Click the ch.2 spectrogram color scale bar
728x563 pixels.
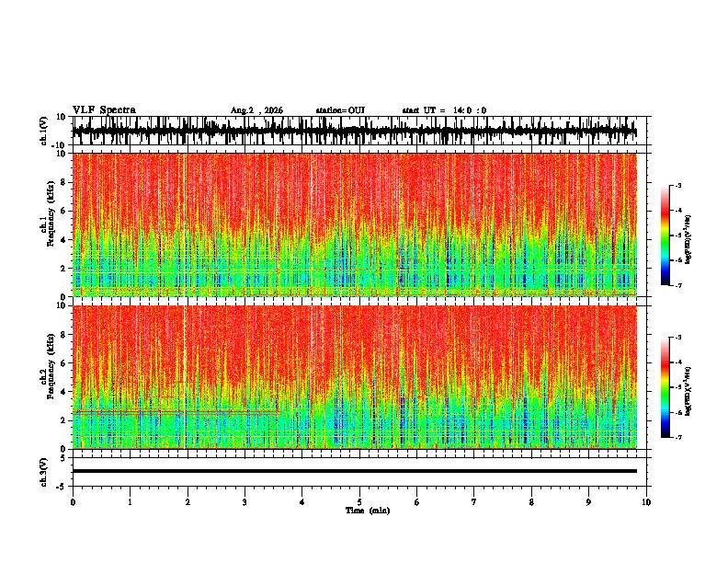click(665, 387)
